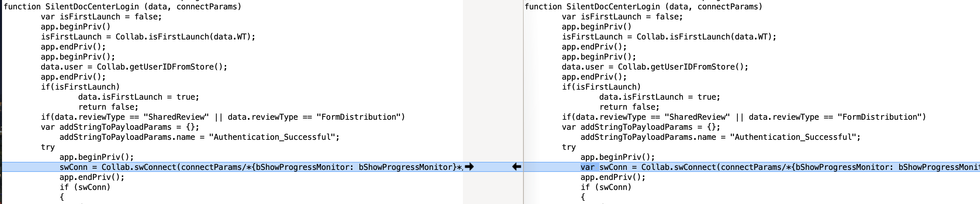Click 'return false;' line in left pane
This screenshot has width=980, height=204.
click(x=109, y=107)
